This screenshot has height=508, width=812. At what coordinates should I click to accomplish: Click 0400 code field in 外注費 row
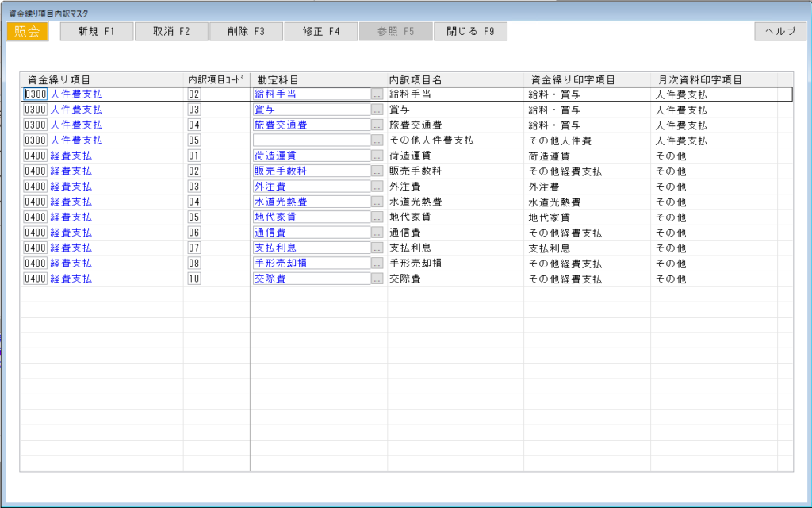(35, 187)
